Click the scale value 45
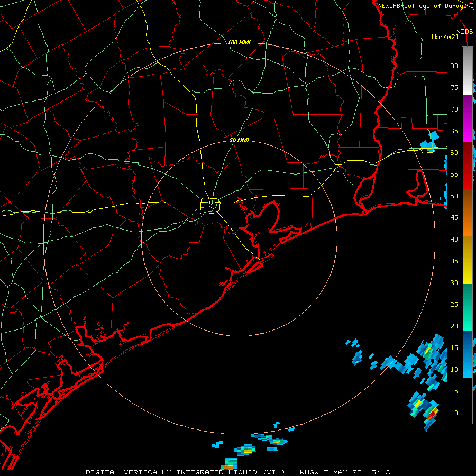The image size is (476, 476). tap(454, 218)
